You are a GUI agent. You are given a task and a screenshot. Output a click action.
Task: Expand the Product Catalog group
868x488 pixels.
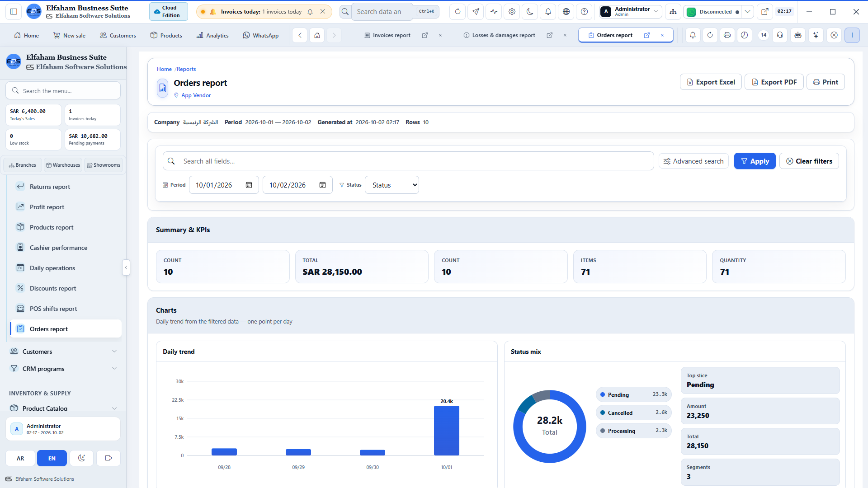click(x=63, y=408)
